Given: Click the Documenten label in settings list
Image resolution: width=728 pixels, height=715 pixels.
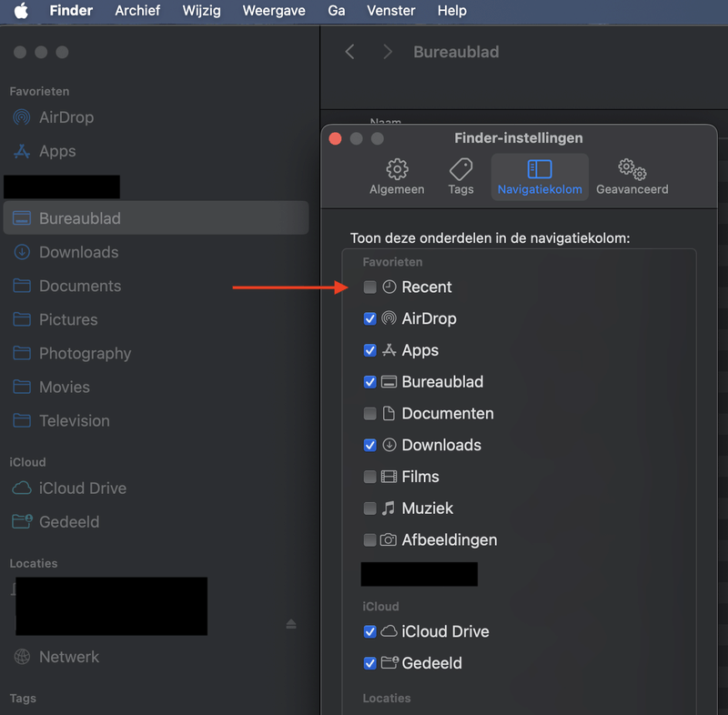Looking at the screenshot, I should click(448, 413).
